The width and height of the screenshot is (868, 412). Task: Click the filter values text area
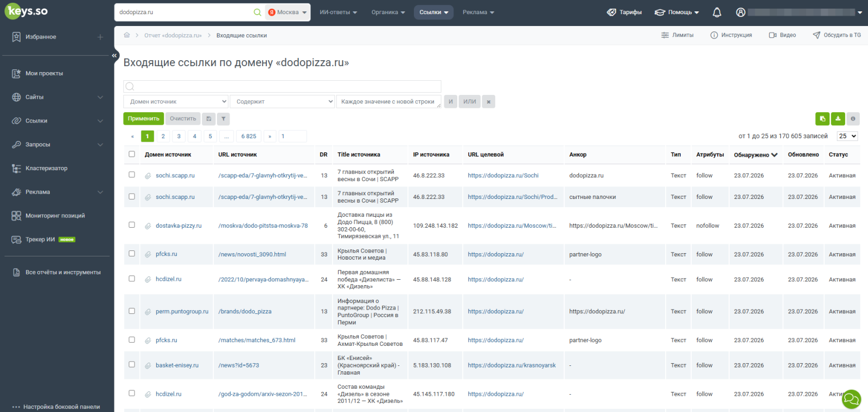(x=388, y=101)
